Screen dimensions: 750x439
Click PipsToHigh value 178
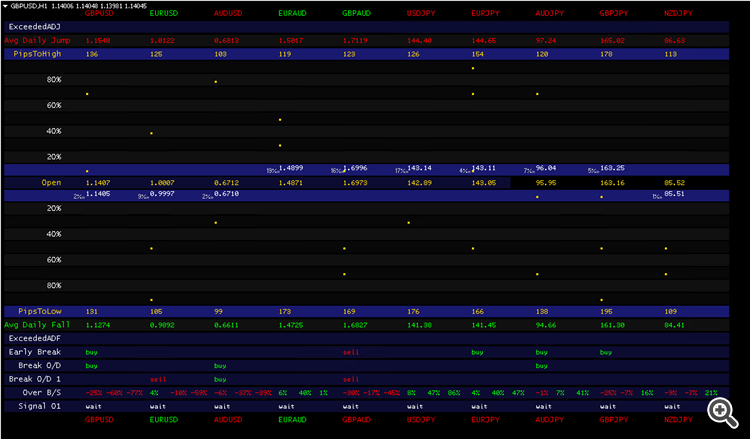[x=606, y=54]
